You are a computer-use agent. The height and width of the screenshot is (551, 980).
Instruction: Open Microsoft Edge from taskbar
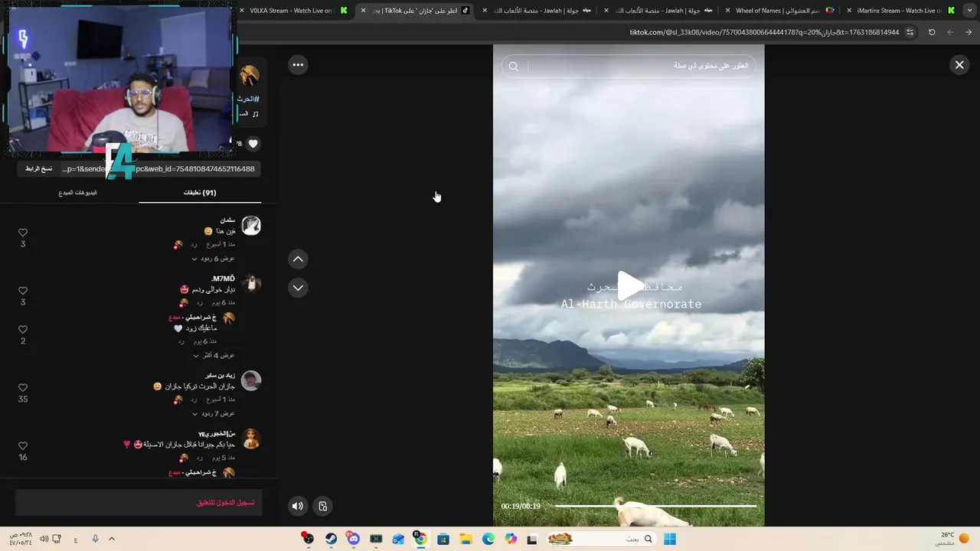488,539
